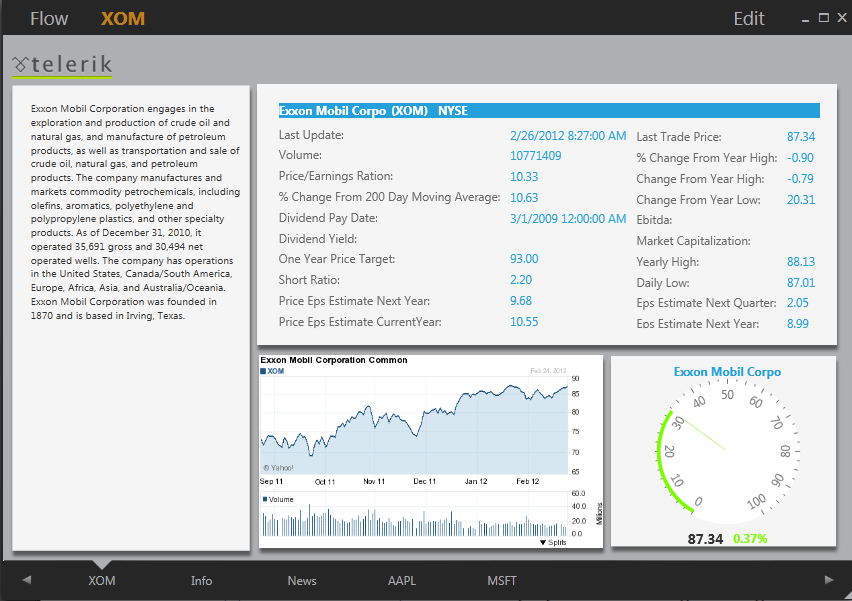Switch to the News tab
The height and width of the screenshot is (601, 852).
[302, 580]
